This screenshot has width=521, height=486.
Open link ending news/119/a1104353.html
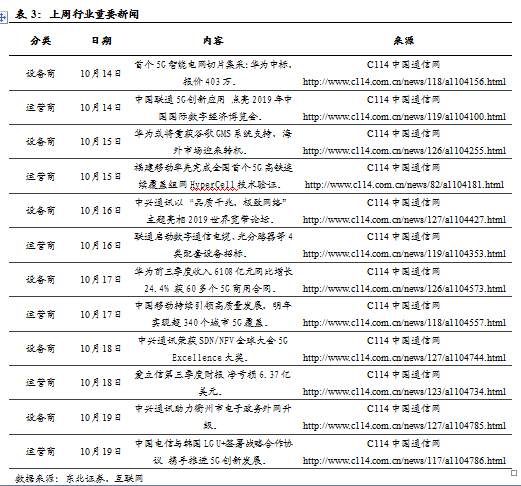[x=404, y=254]
